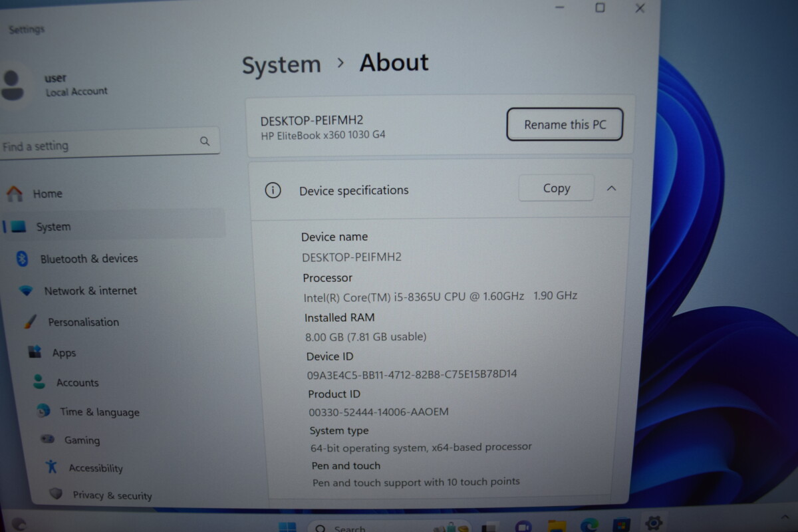This screenshot has height=532, width=798.
Task: Click the Windows Start button
Action: 287,527
